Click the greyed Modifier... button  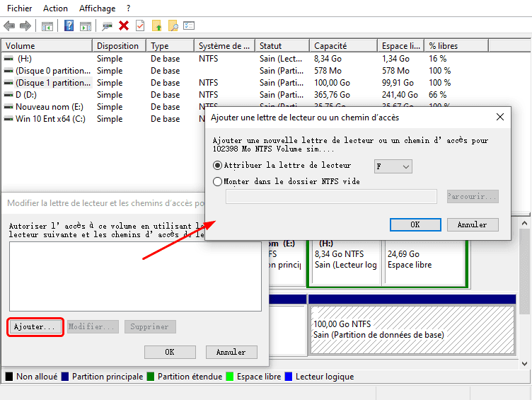[93, 326]
